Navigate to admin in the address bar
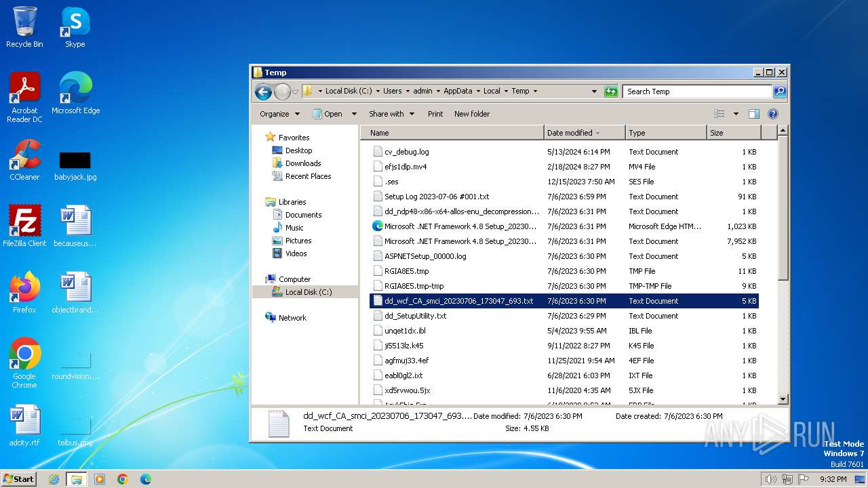The height and width of the screenshot is (488, 868). (x=422, y=91)
